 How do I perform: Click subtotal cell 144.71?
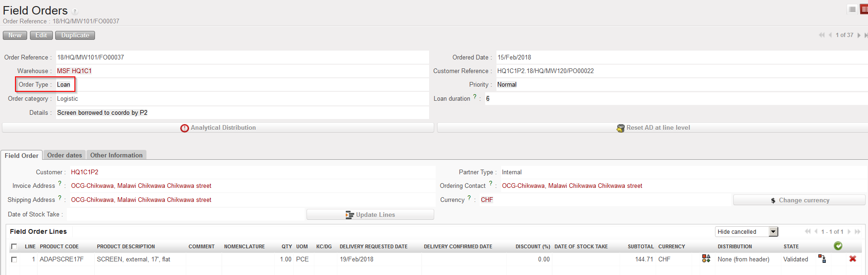644,259
